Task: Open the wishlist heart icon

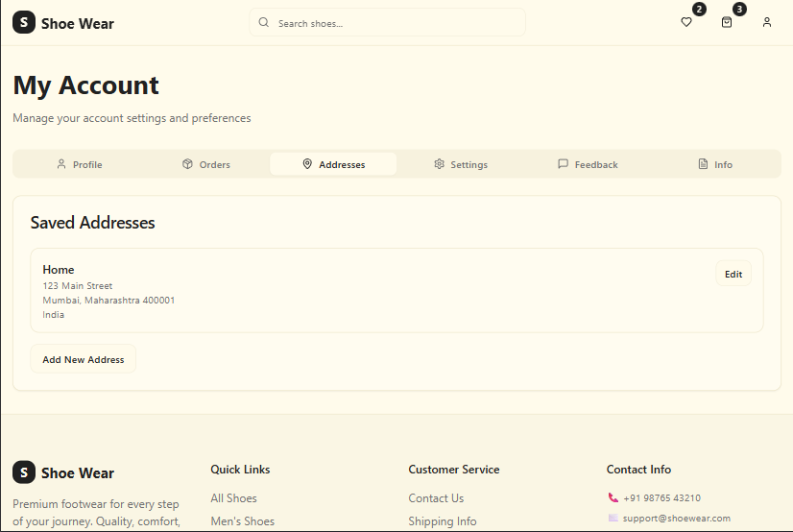Action: coord(685,22)
